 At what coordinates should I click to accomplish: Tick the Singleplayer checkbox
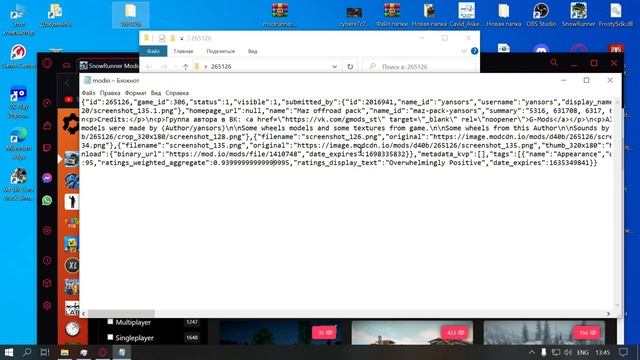[110, 337]
